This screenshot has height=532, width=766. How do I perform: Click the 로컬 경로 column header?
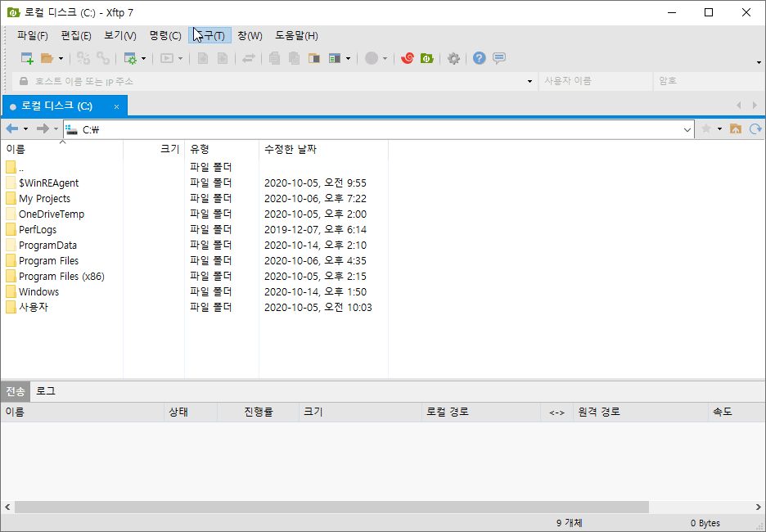[x=481, y=412]
